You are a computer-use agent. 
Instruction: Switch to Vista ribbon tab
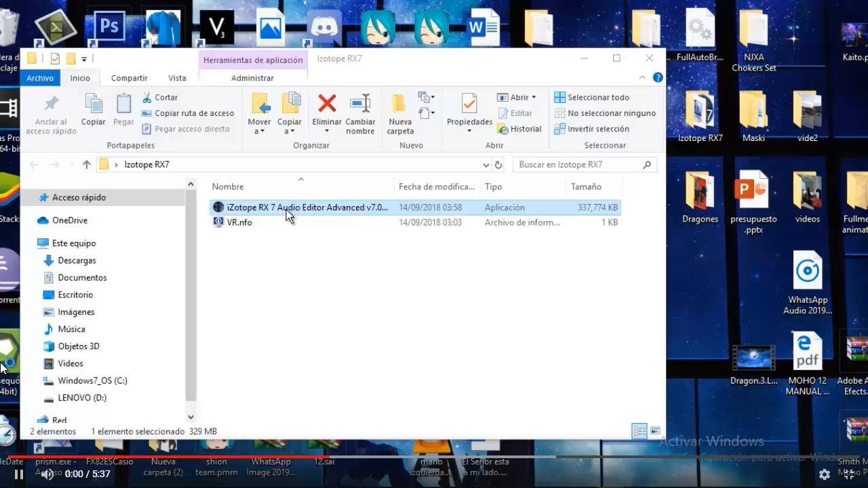177,78
